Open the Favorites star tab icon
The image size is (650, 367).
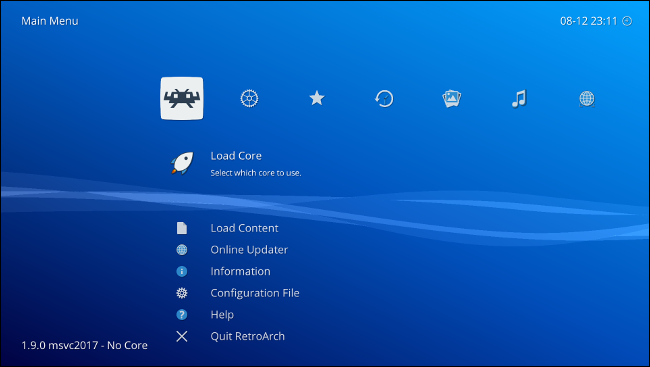[317, 98]
